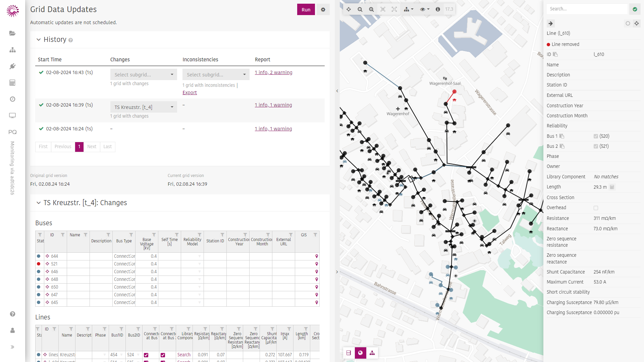The width and height of the screenshot is (644, 362).
Task: Open the Export link
Action: [190, 93]
